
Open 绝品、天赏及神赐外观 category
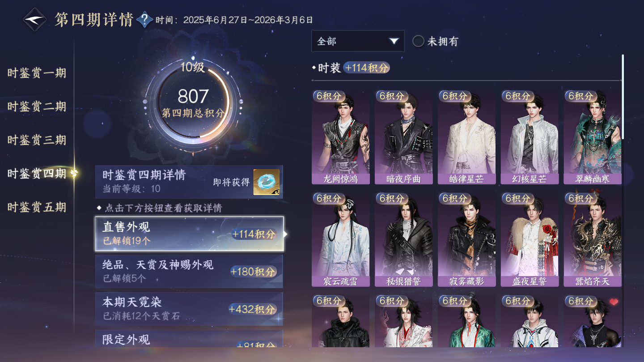[x=189, y=271]
